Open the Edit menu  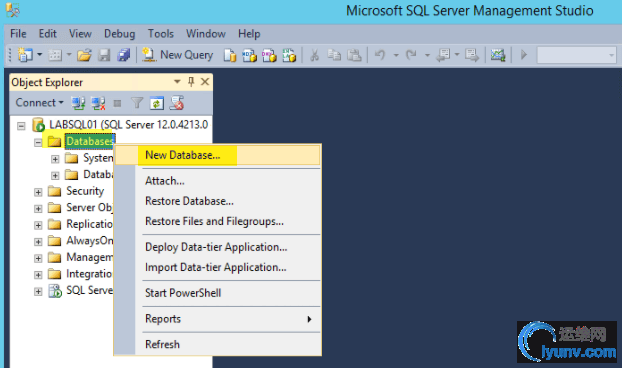coord(48,34)
